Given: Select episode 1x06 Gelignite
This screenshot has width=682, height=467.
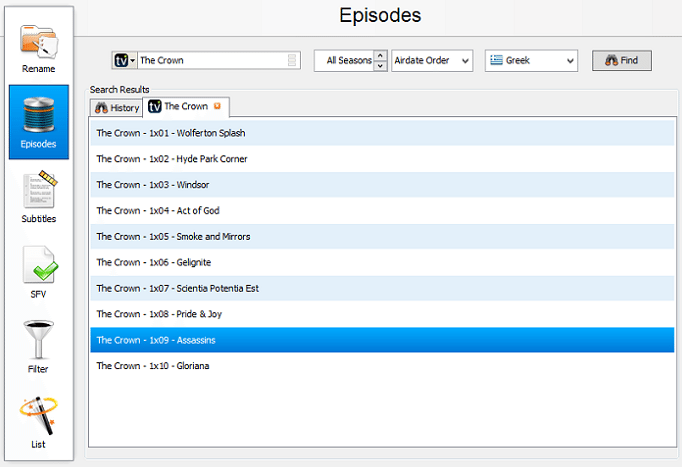Looking at the screenshot, I should tap(382, 262).
